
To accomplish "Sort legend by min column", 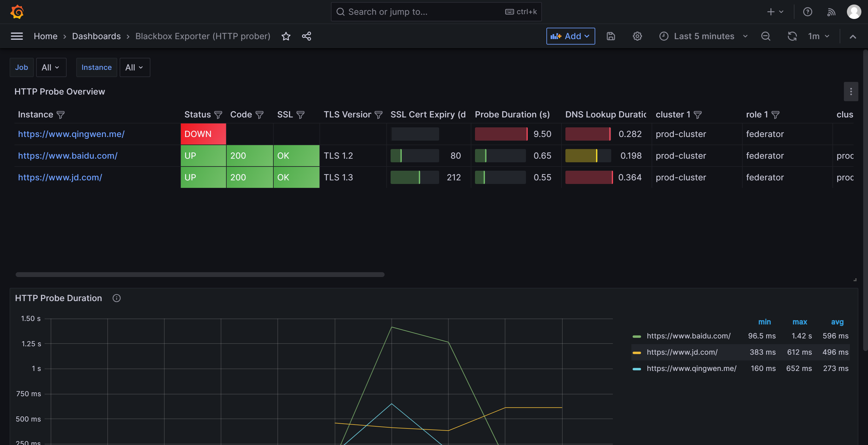I will [764, 322].
